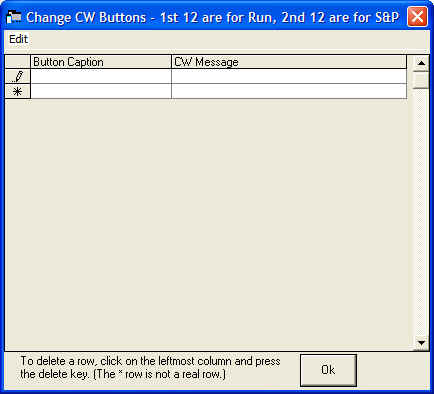Click the CW Message column header
This screenshot has width=434, height=394.
289,62
